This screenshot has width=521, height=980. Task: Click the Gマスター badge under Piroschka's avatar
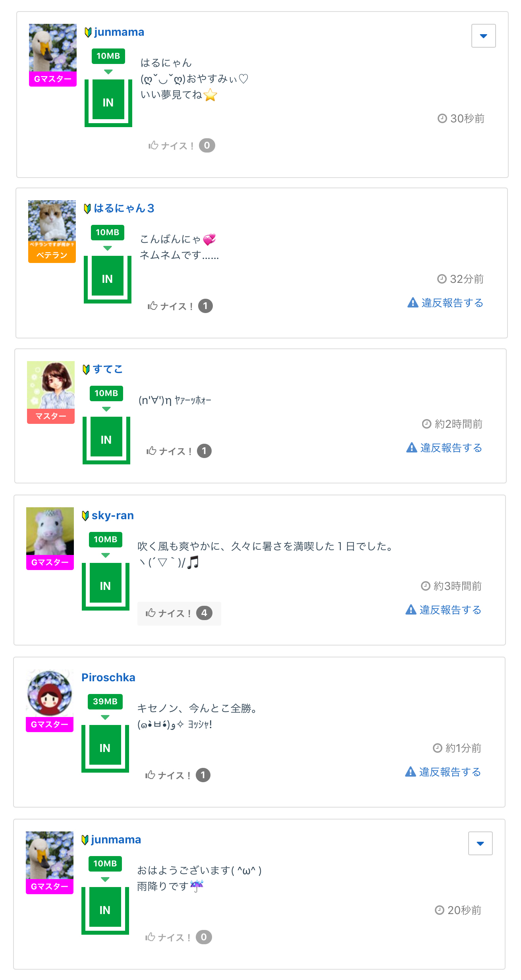click(x=50, y=725)
